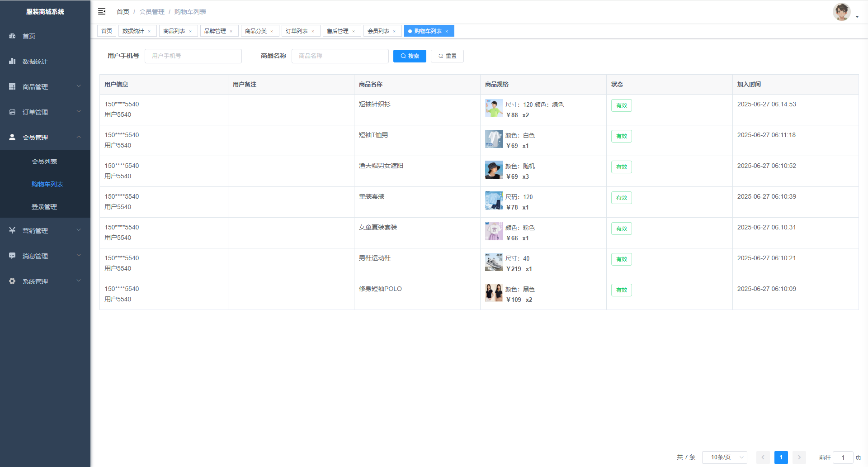Click the yen icon for 营销管理
The image size is (868, 467).
12,230
